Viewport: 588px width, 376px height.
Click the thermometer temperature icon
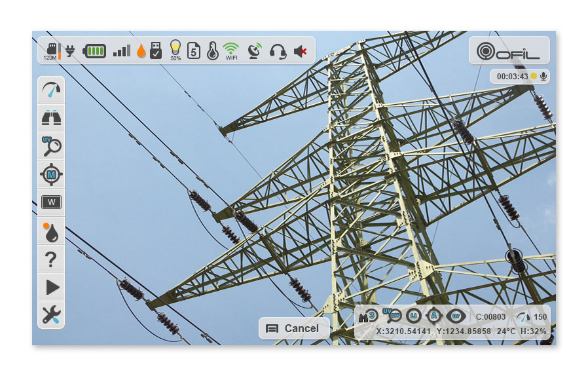[x=213, y=51]
